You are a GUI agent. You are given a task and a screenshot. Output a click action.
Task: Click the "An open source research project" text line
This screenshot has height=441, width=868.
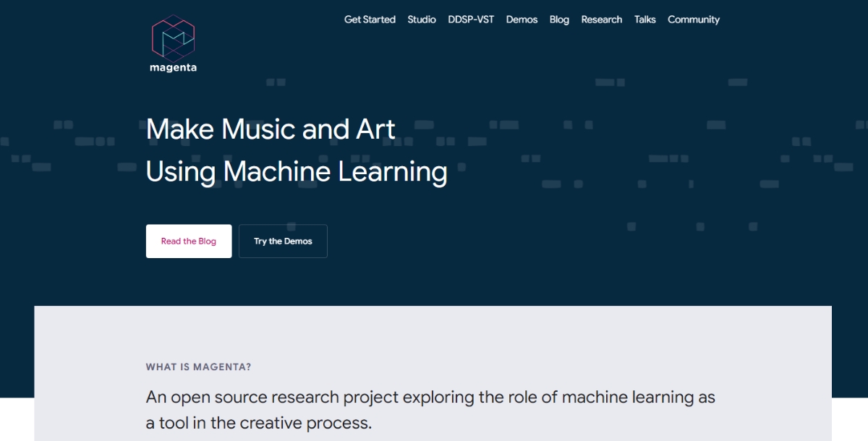coord(430,397)
